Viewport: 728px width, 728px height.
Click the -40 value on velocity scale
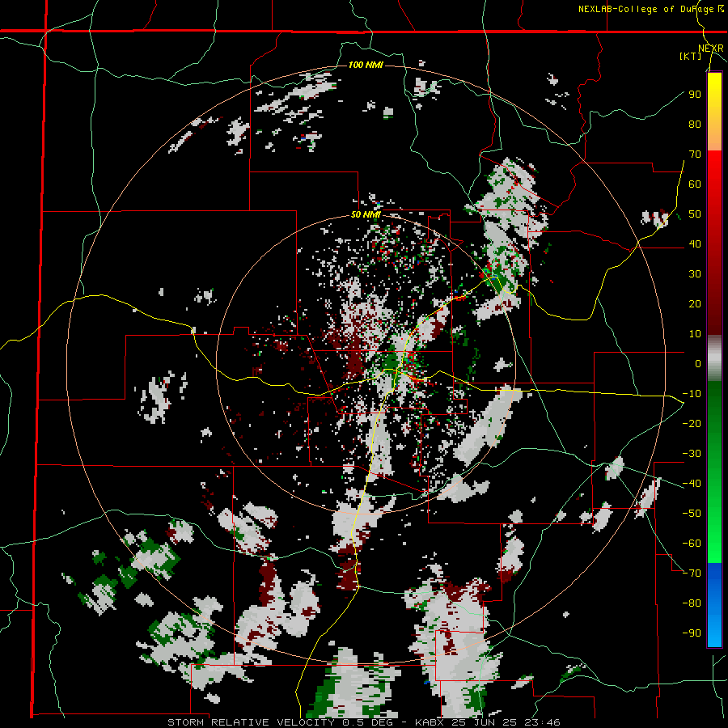tap(692, 484)
